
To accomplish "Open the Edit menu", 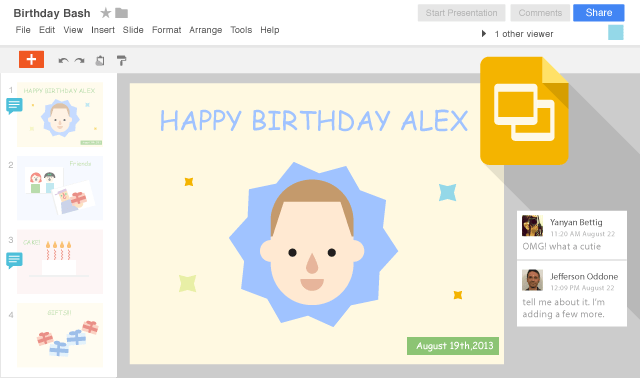I will 47,30.
